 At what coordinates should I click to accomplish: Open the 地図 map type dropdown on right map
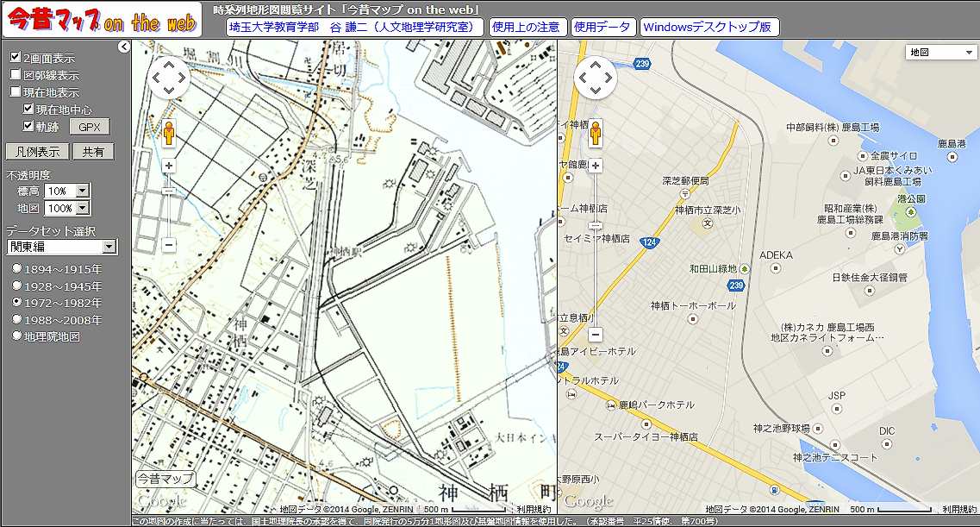pos(940,53)
